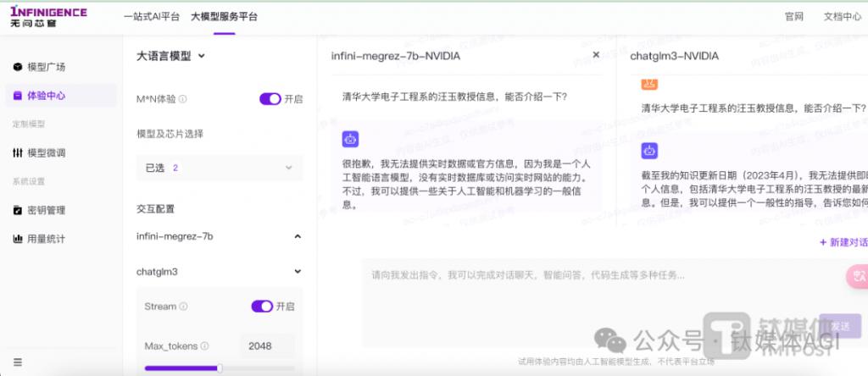The height and width of the screenshot is (376, 868).
Task: Click info icon next to M*N体验
Action: [x=183, y=99]
